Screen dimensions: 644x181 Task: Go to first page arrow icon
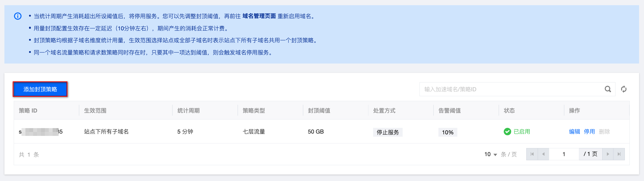pos(532,154)
